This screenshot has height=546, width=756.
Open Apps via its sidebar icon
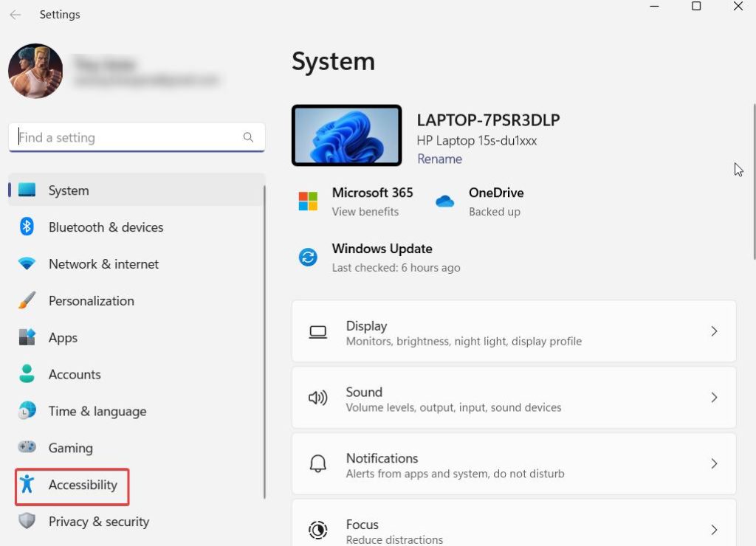[27, 338]
